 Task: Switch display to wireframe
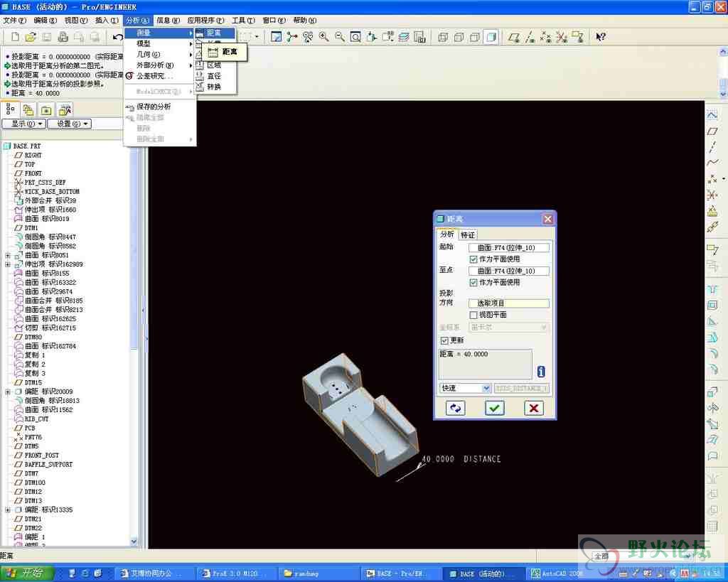click(x=444, y=37)
